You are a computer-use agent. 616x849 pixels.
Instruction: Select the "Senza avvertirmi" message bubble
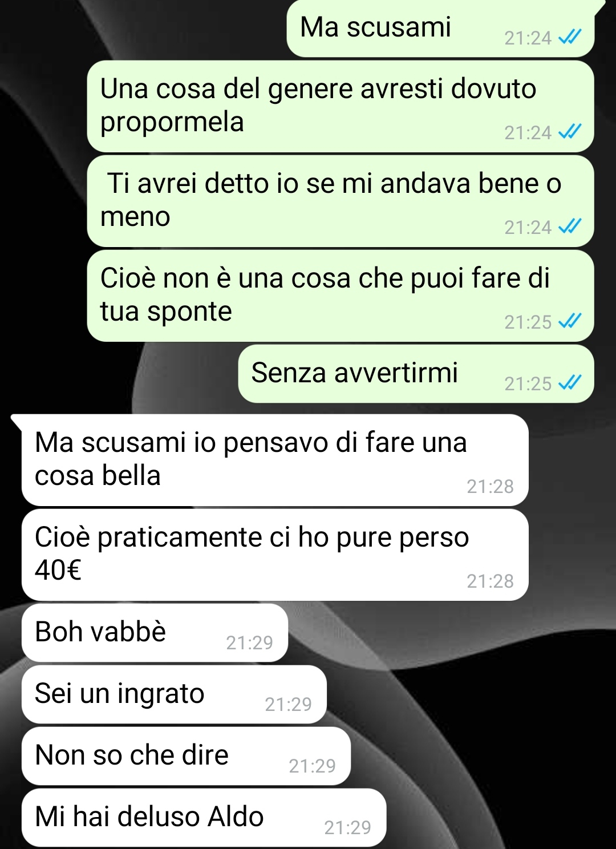416,374
